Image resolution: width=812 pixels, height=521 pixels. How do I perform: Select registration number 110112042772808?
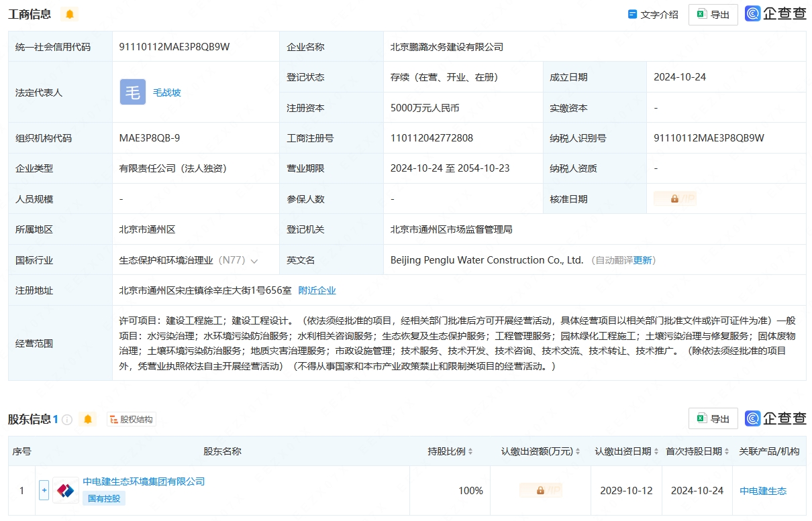(432, 138)
